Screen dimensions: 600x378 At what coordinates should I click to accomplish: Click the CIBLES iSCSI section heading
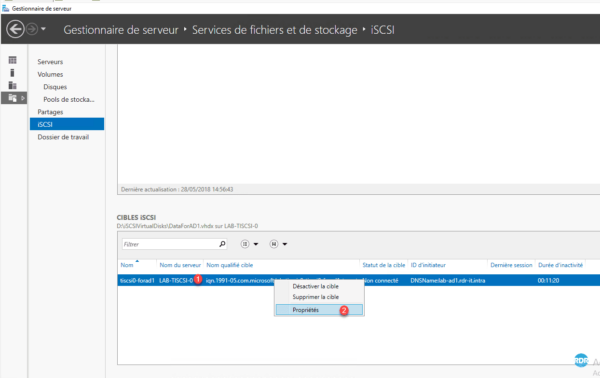[x=136, y=217]
